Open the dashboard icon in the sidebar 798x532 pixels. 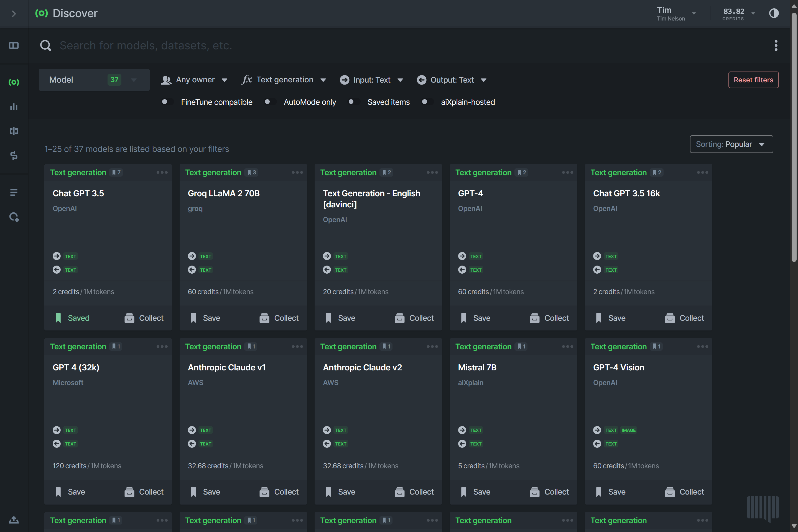(14, 45)
